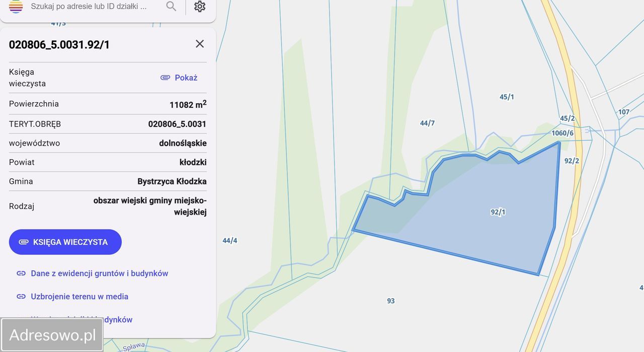Click the chain icon beside Uzbrojenie terenu link
Screen dimensions: 644x352
(21, 296)
